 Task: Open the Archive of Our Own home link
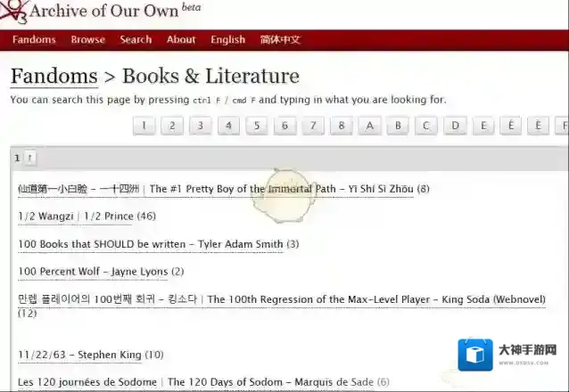click(x=103, y=11)
